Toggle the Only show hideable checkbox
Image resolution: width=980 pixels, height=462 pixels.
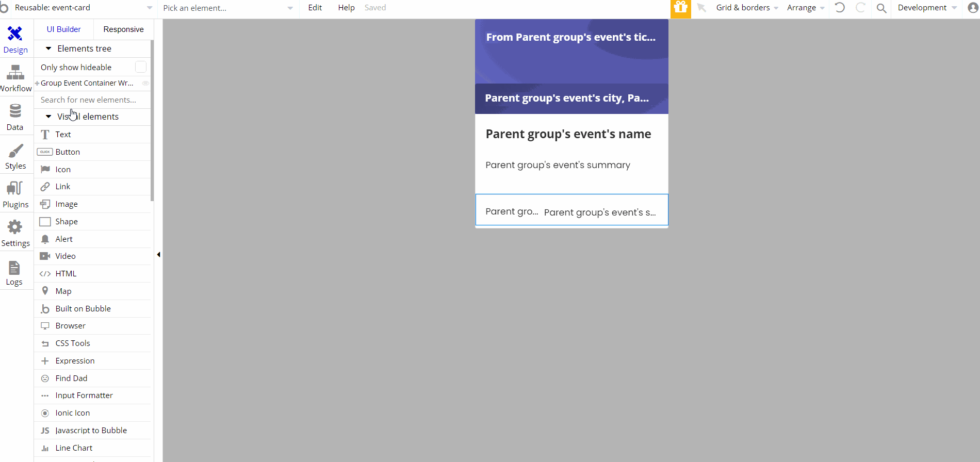141,67
